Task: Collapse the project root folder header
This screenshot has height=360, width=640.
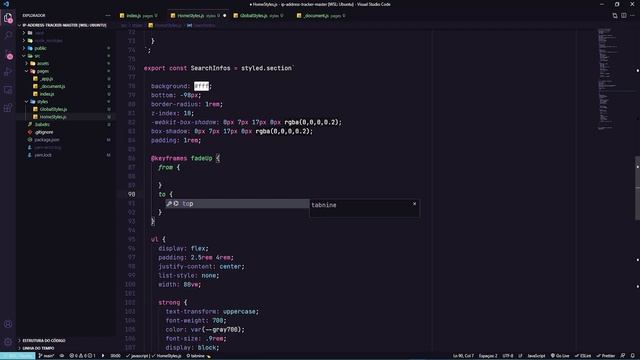Action: click(x=65, y=25)
